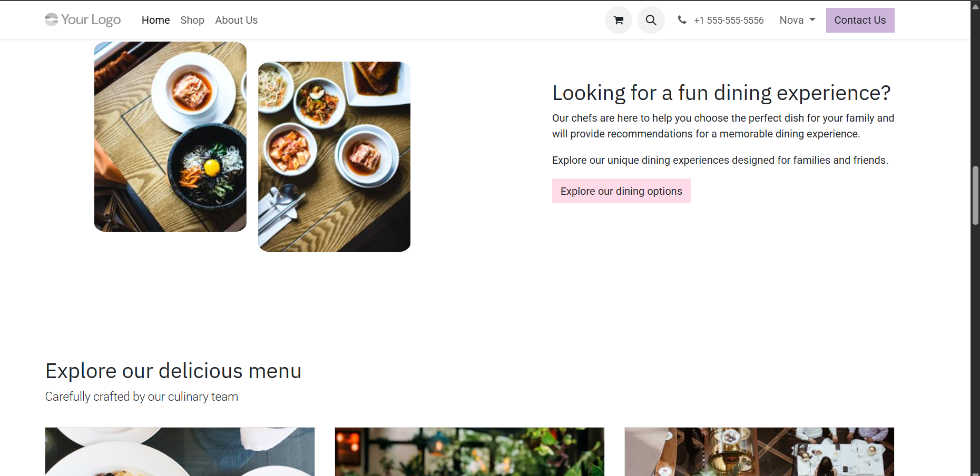Open the search magnifier icon
980x476 pixels.
651,20
